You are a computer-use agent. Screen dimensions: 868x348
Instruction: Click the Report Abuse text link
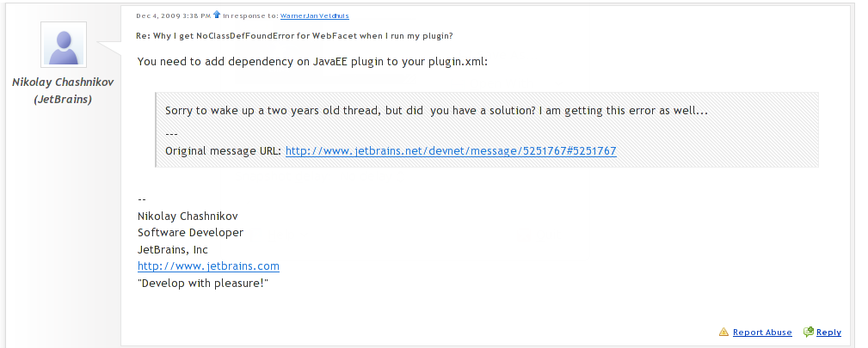point(762,333)
